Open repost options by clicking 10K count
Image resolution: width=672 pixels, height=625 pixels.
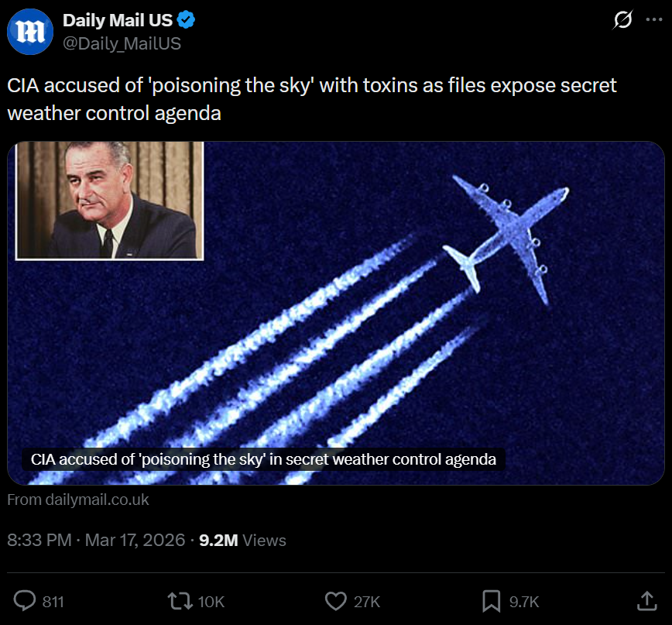point(210,601)
